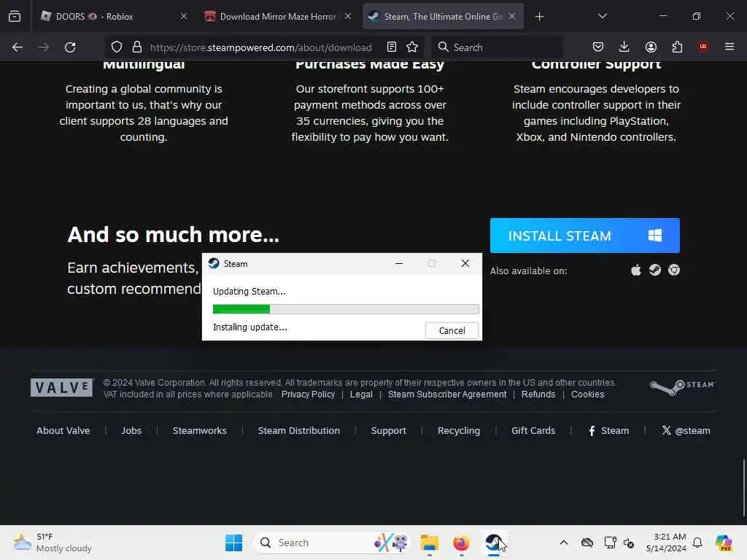Open Steam Facebook page link
The image size is (747, 560).
[609, 430]
